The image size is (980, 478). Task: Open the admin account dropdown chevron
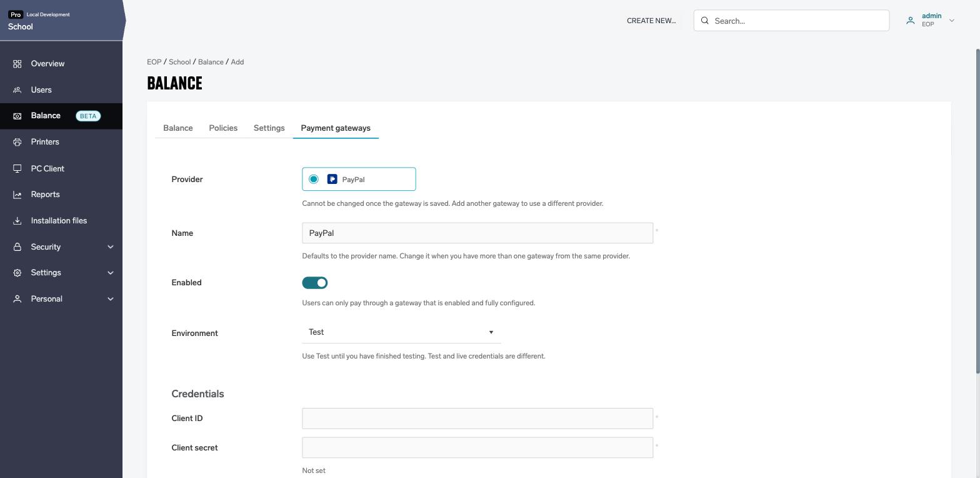(x=952, y=21)
